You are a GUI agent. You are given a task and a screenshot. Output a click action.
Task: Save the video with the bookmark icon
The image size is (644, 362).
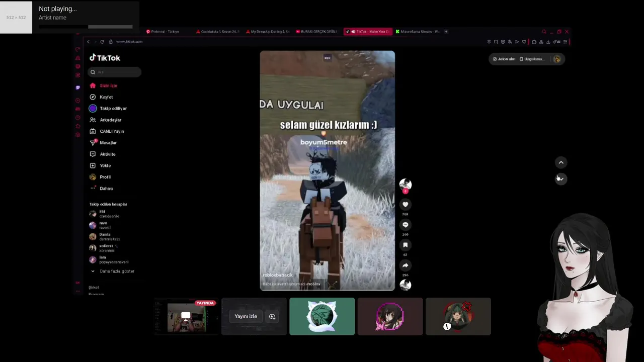coord(405,245)
